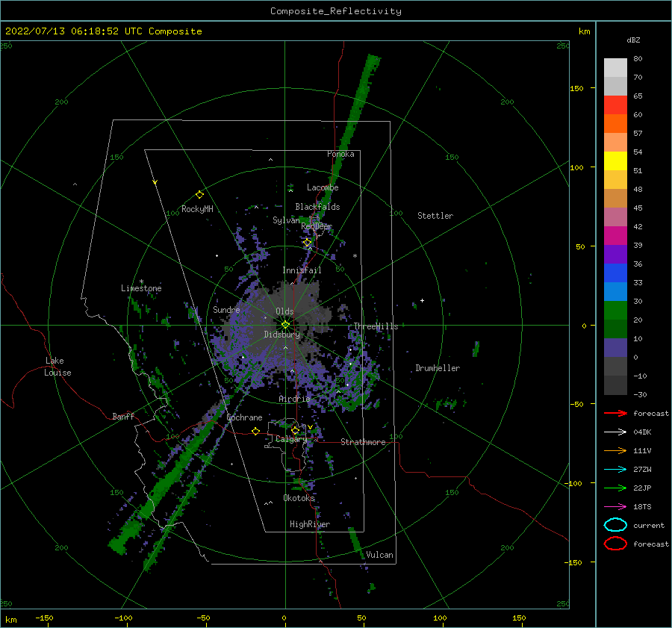This screenshot has width=672, height=628.
Task: Click the Innisfail label
Action: click(x=302, y=270)
